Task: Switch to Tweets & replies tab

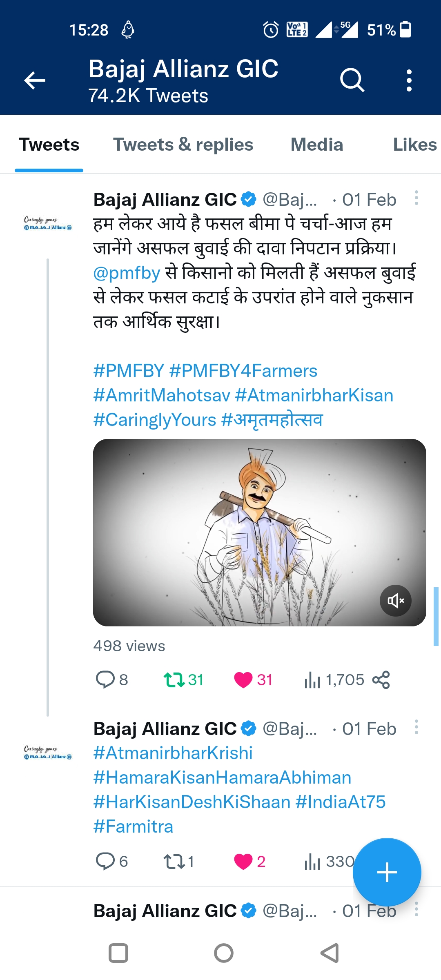Action: [183, 145]
